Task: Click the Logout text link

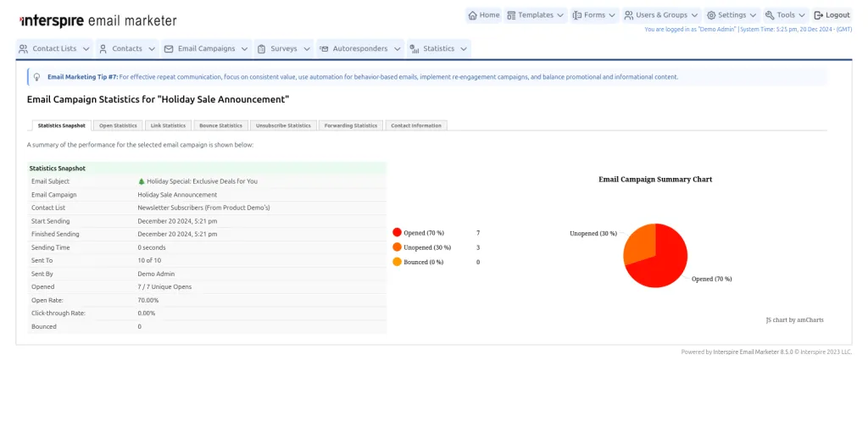Action: click(837, 15)
